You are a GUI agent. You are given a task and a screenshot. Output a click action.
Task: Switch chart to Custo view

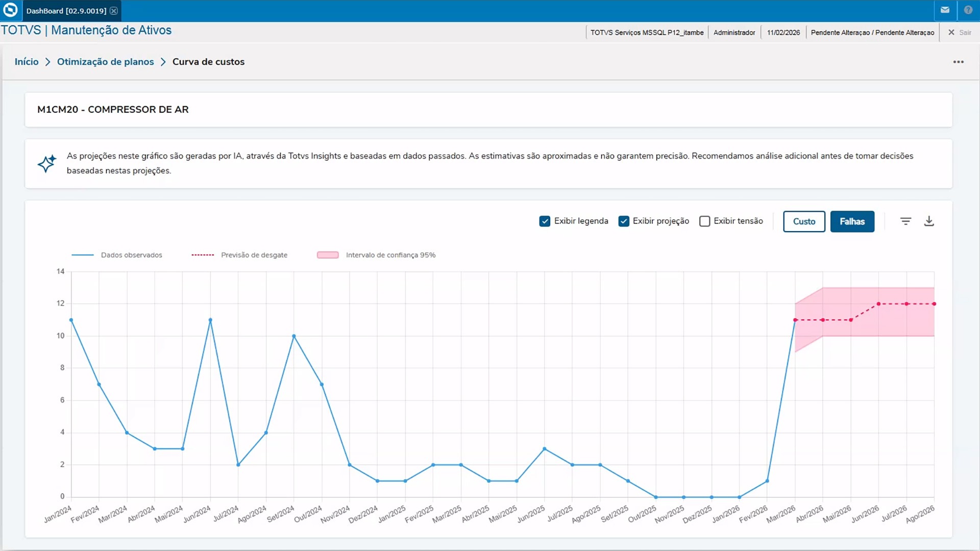click(x=804, y=221)
